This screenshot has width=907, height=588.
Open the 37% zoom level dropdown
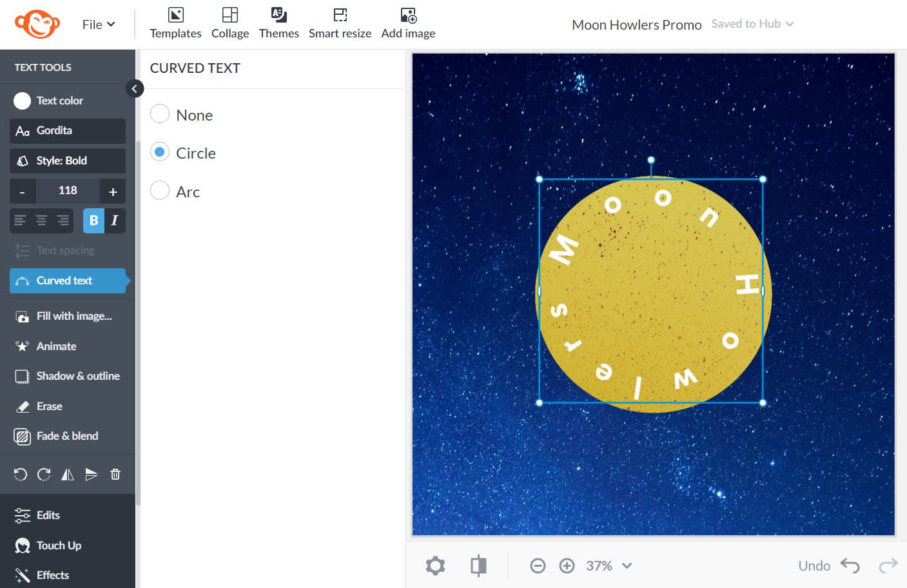609,566
